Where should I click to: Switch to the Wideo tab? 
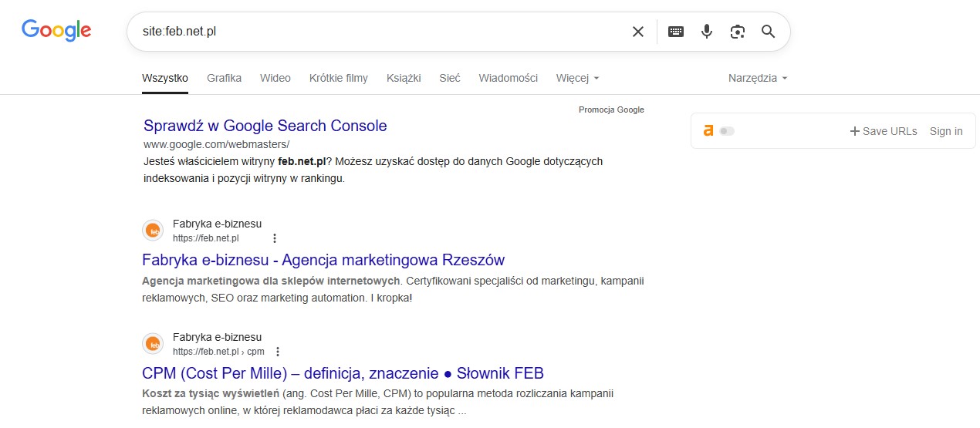point(275,78)
